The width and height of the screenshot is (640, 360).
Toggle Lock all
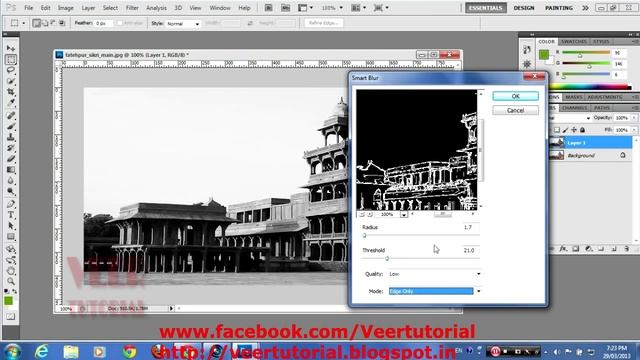pyautogui.click(x=582, y=130)
